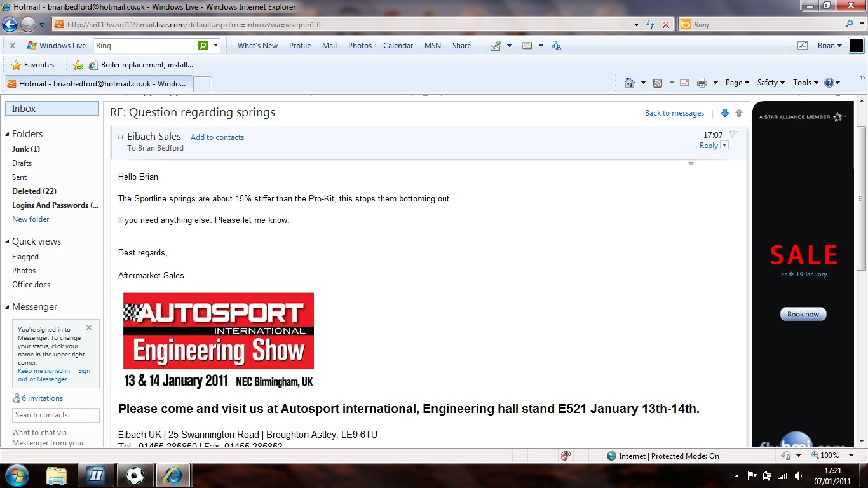Click Add to contacts link

click(x=217, y=137)
